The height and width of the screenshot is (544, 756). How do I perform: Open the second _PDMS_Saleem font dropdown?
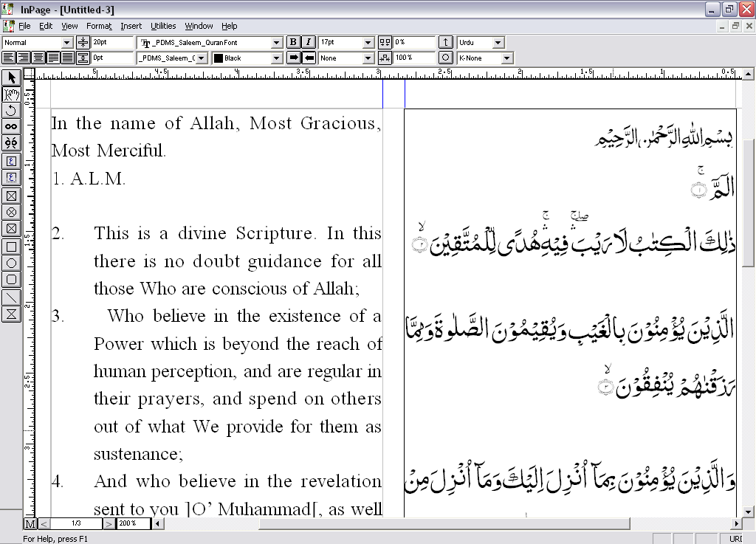pos(202,58)
